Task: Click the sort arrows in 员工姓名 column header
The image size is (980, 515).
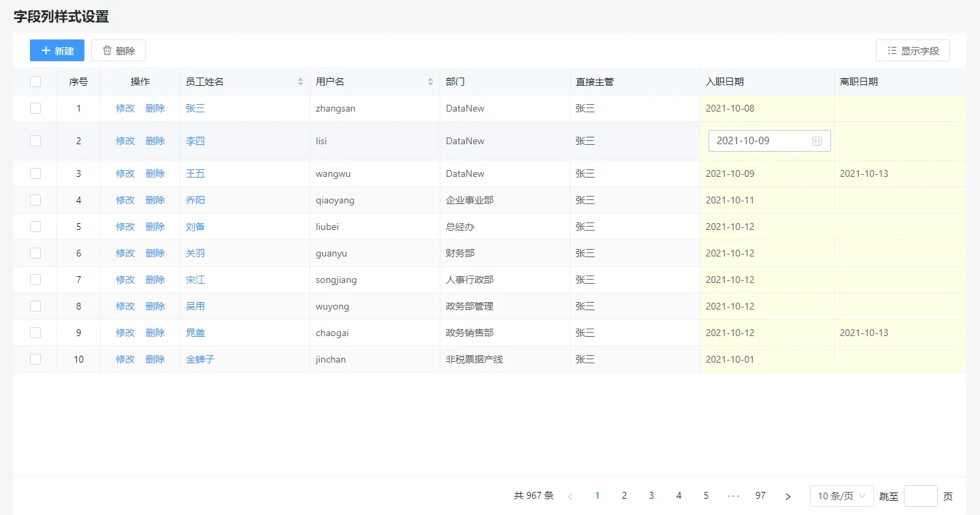Action: [x=300, y=82]
